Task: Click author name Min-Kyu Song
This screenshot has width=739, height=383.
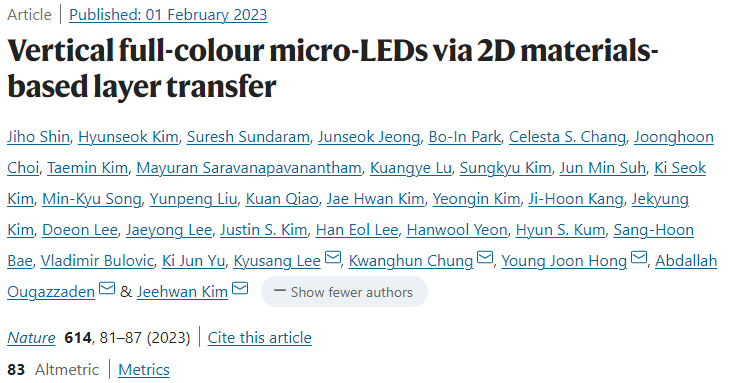Action: coord(91,199)
